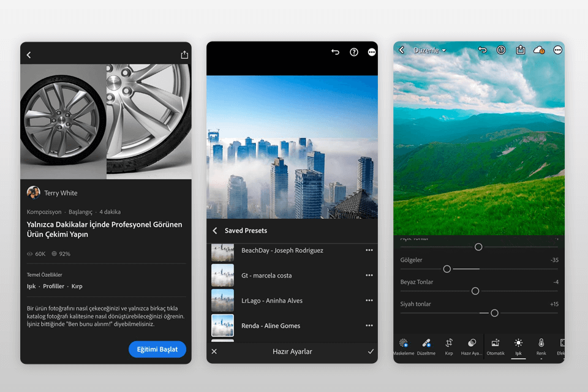Go back from Saved Presets with the chevron

pos(215,230)
